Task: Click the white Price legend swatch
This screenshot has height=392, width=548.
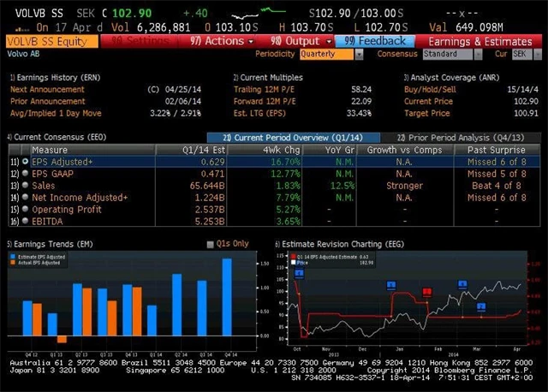Action: coord(293,263)
